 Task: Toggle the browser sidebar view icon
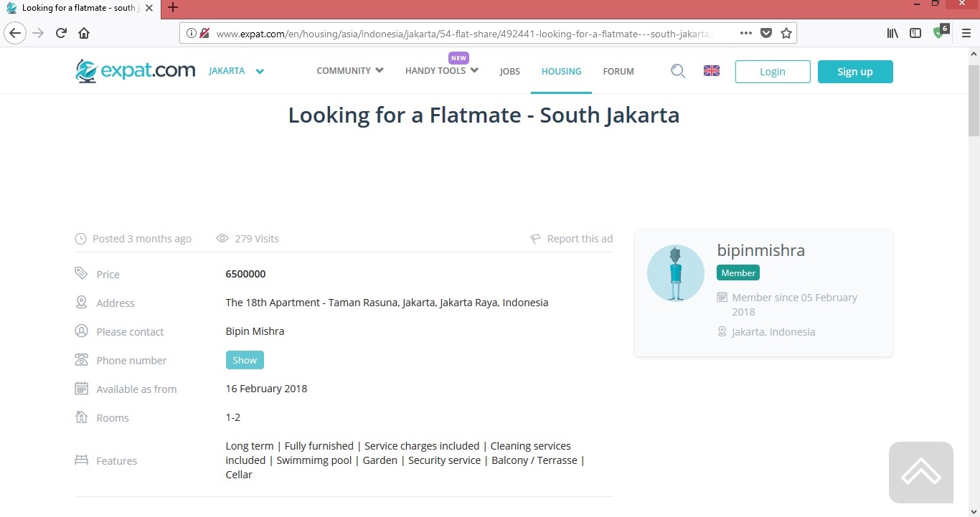[915, 33]
